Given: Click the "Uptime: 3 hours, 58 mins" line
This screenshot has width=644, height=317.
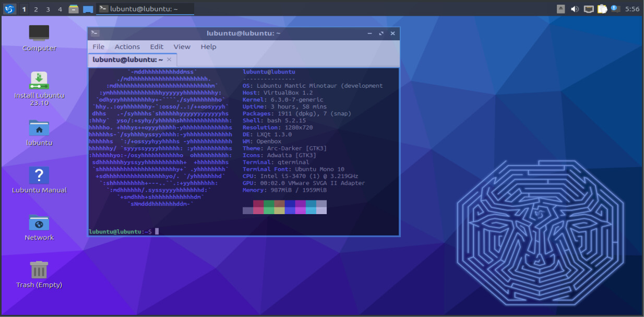Looking at the screenshot, I should (284, 107).
